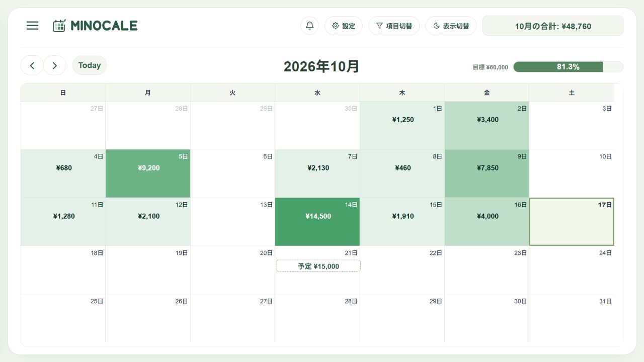Open 設定 settings button
This screenshot has width=644, height=362.
[x=344, y=26]
